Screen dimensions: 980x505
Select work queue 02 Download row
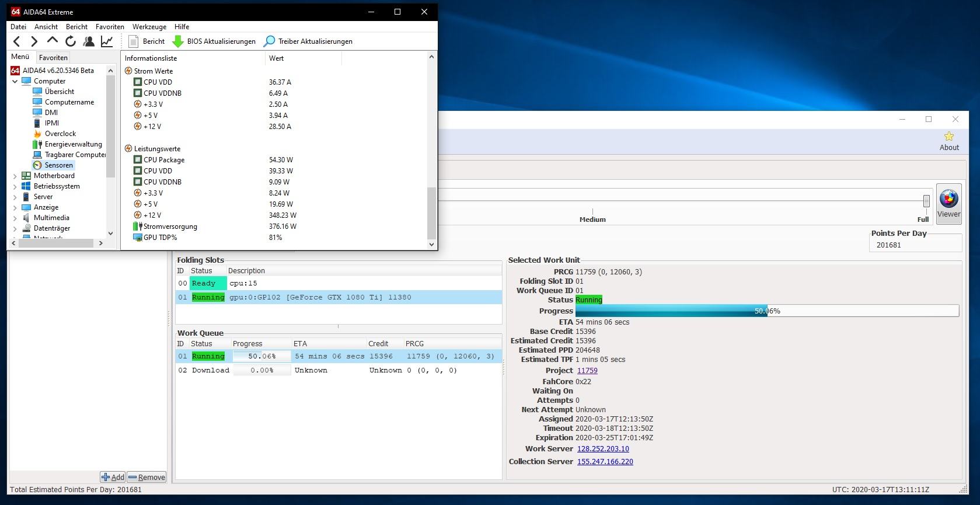(339, 370)
